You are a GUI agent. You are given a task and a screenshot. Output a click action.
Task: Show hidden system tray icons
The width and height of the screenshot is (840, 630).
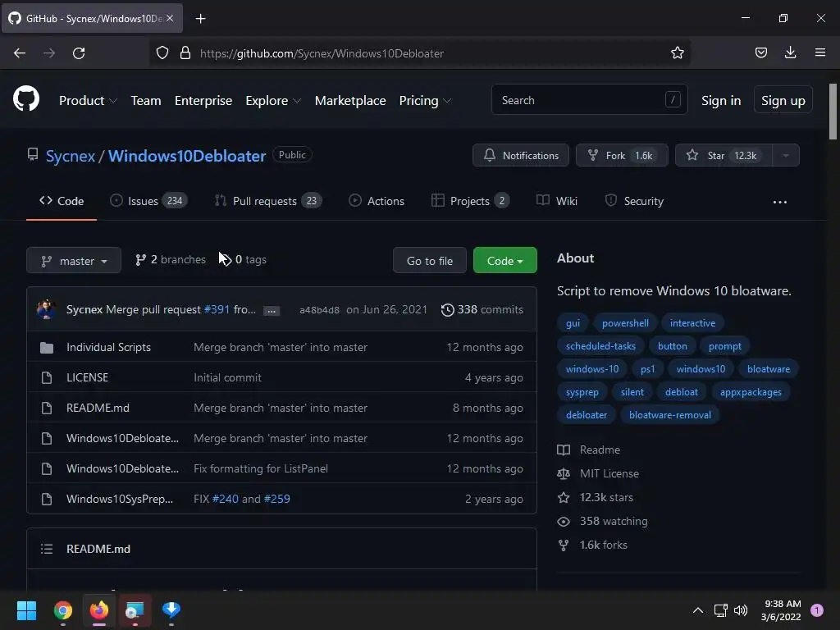coord(698,610)
